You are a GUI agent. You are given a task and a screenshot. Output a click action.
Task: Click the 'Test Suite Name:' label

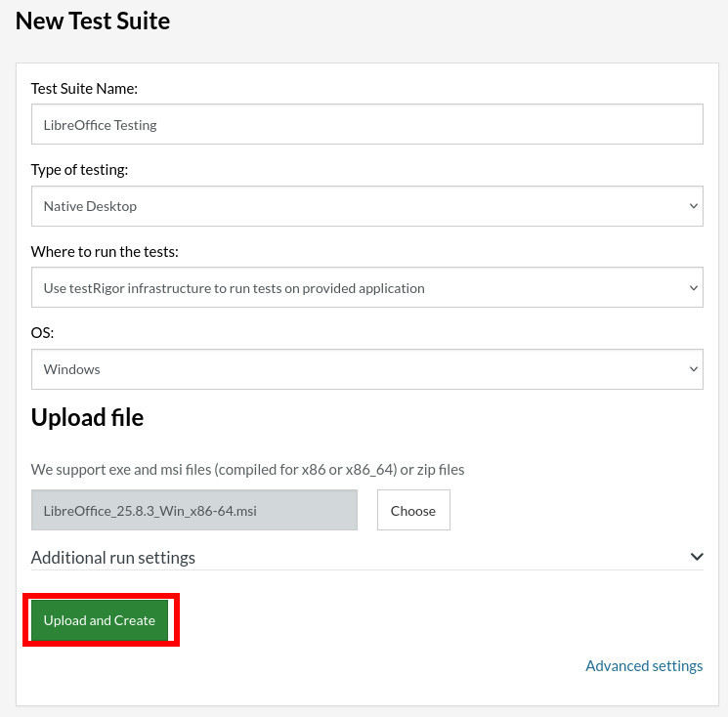84,88
